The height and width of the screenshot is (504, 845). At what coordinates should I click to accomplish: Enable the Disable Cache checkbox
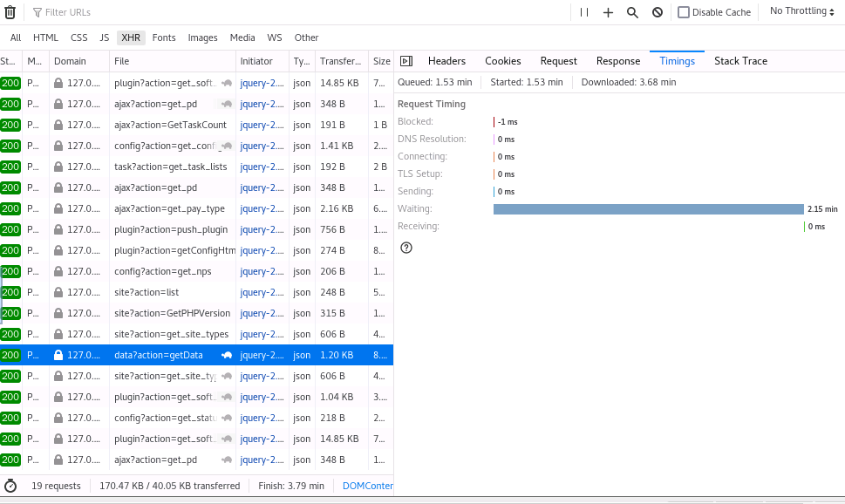tap(684, 12)
